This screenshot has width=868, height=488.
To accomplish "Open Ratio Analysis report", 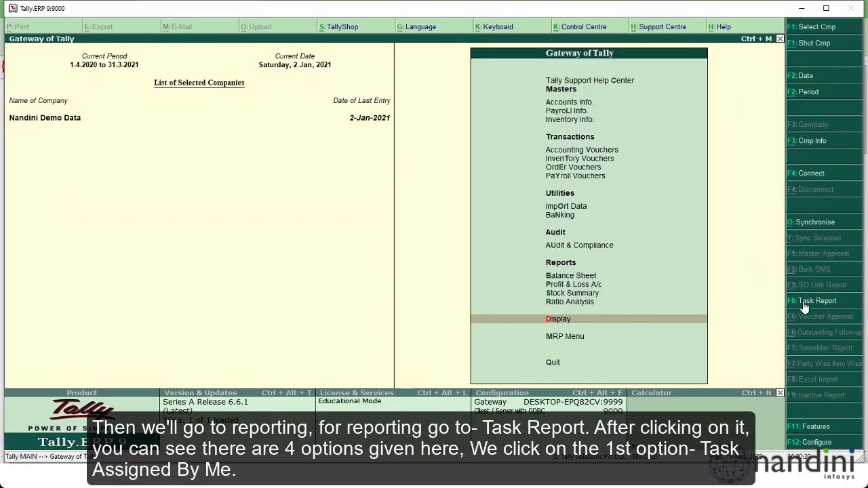I will pos(570,302).
